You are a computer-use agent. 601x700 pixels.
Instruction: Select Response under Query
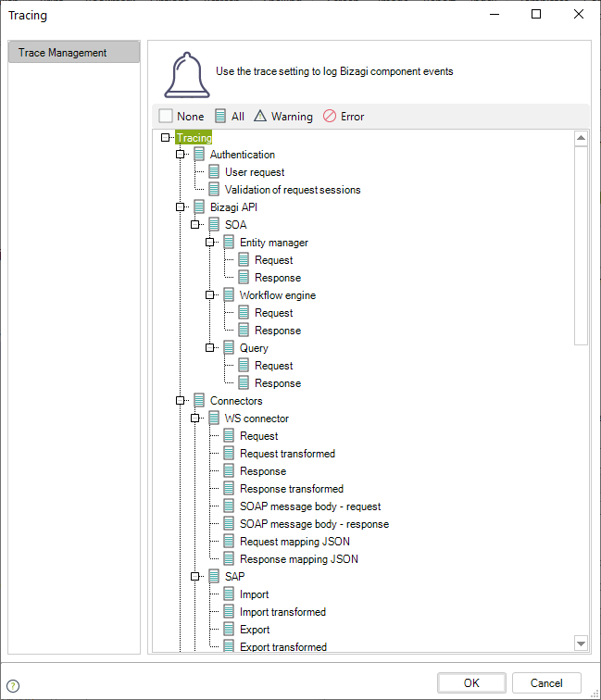278,383
